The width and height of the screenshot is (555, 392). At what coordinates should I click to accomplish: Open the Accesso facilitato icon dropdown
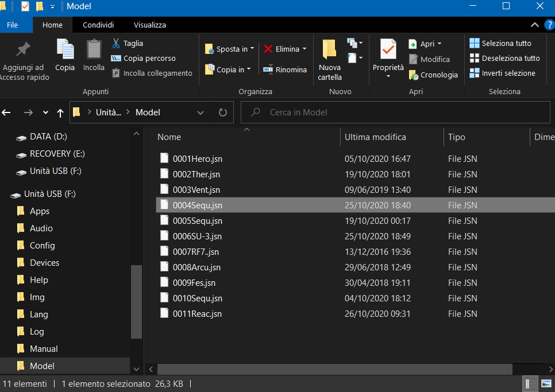(355, 57)
